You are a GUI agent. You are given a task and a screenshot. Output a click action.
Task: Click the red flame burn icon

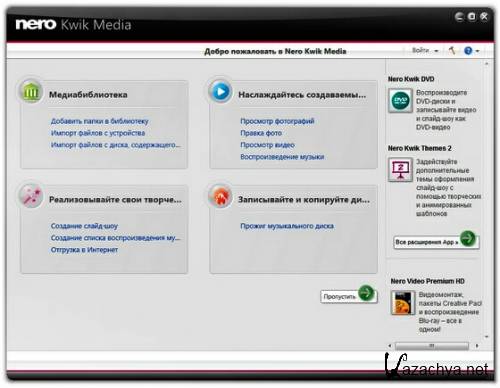(220, 196)
